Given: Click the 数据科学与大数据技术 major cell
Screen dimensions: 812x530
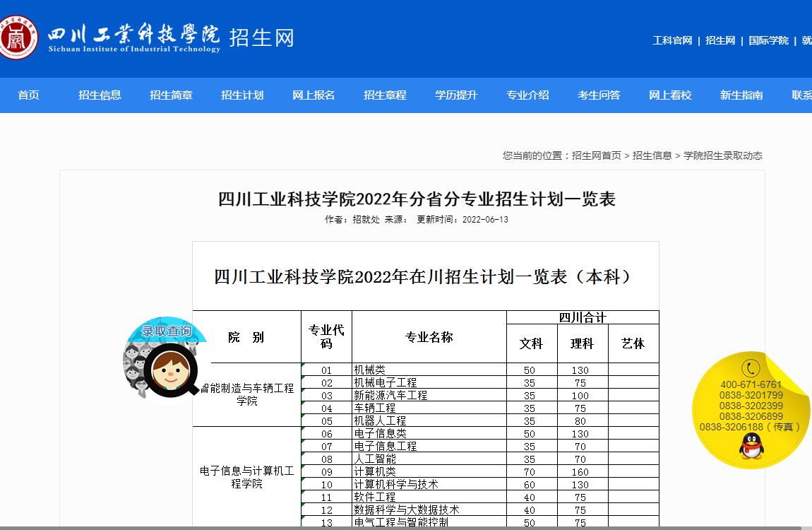Looking at the screenshot, I should [429, 510].
